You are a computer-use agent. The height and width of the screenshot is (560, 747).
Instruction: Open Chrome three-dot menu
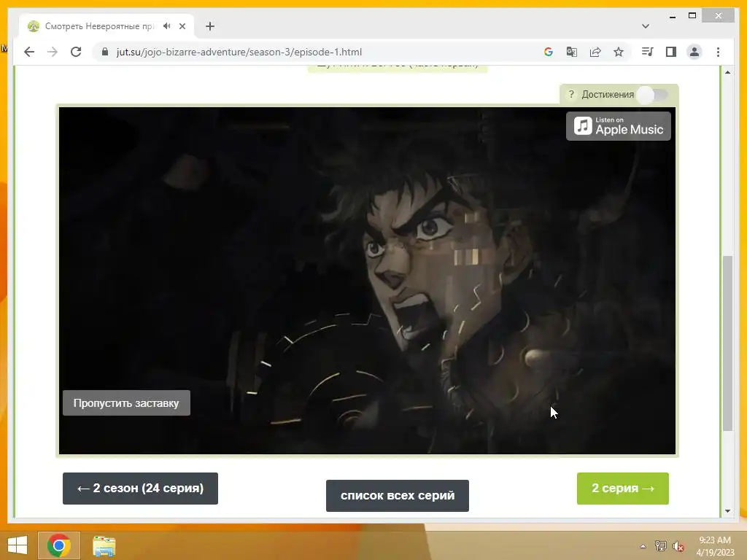[718, 52]
